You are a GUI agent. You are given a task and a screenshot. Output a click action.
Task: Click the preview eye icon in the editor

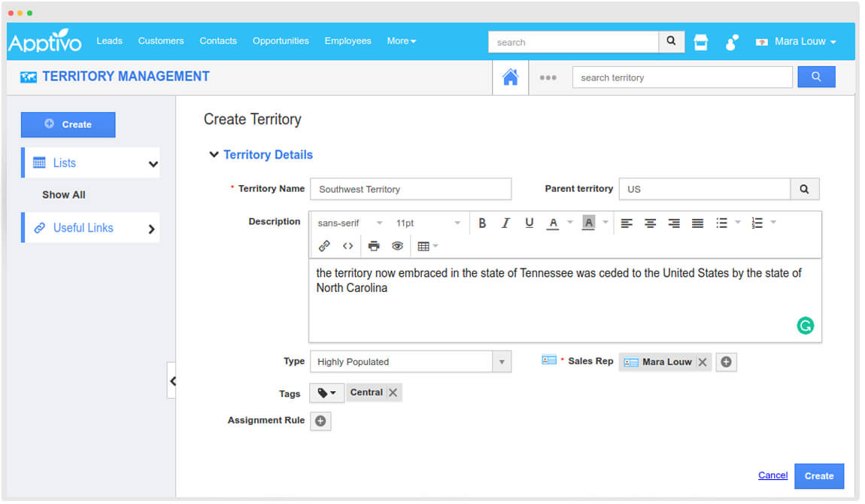(x=397, y=245)
